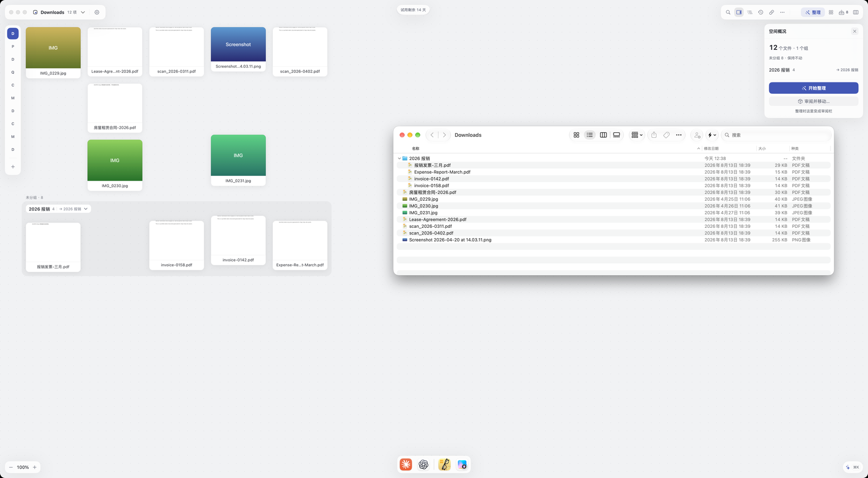Image resolution: width=868 pixels, height=478 pixels.
Task: Zoom in with the plus button beside 100%
Action: [x=35, y=467]
